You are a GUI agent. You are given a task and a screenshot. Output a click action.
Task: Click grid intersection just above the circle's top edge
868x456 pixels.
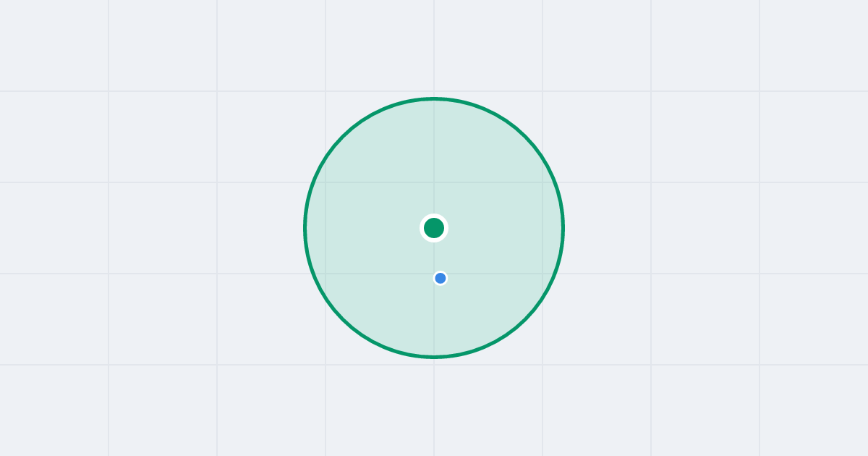[434, 91]
